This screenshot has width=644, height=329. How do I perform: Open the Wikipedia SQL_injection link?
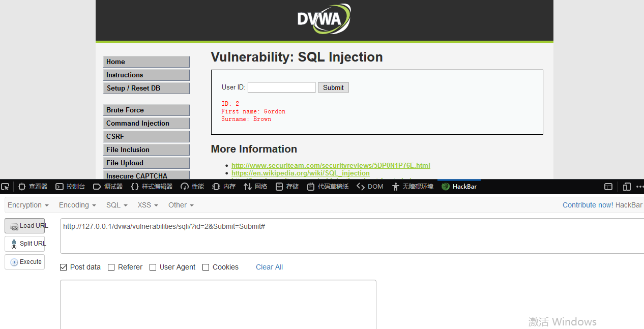[301, 173]
